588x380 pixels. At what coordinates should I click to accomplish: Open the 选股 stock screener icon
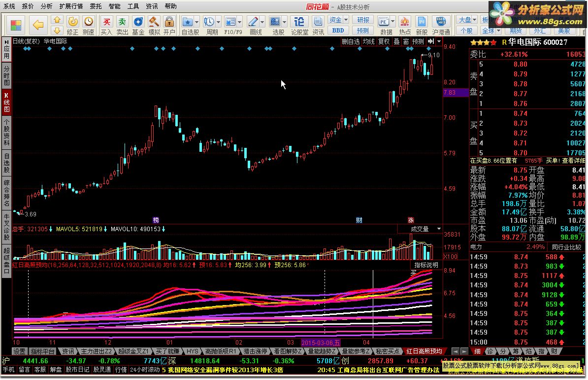(x=275, y=22)
